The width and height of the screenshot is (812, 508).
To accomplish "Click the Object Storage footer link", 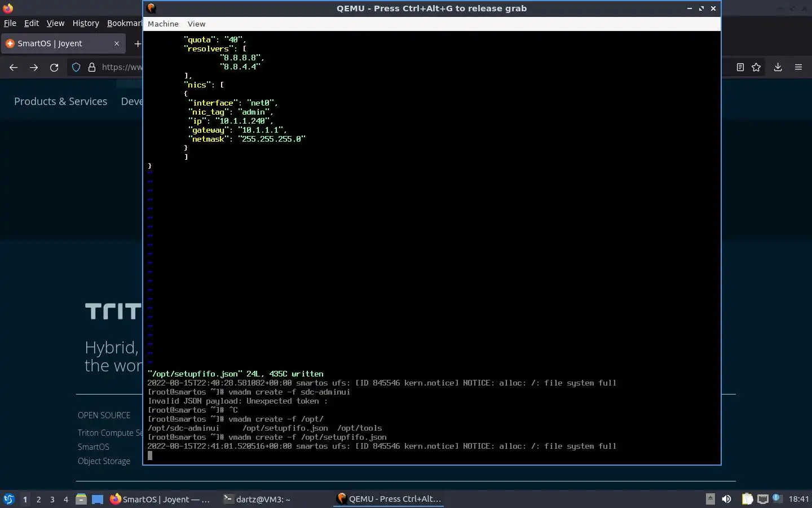I will point(104,461).
